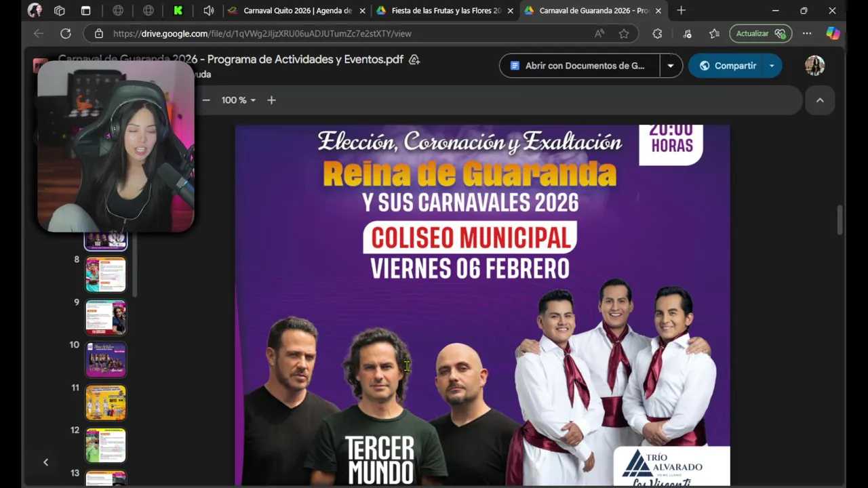868x488 pixels.
Task: Zoom in with the plus icon
Action: [271, 100]
